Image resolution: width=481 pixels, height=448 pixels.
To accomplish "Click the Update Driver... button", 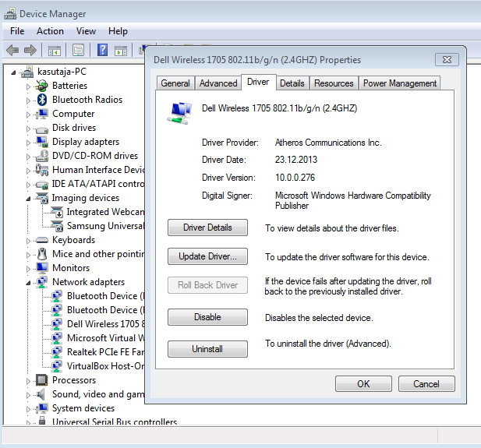I will (207, 256).
